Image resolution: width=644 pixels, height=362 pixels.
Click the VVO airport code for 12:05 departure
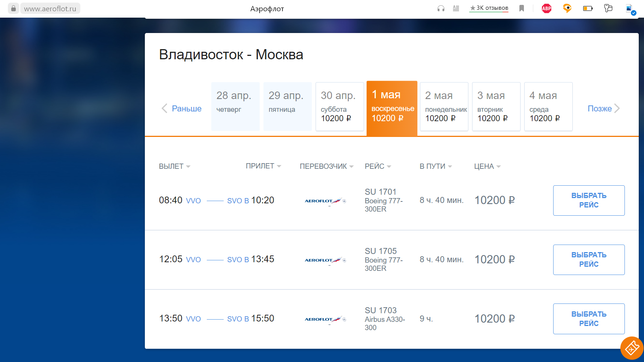[193, 260]
